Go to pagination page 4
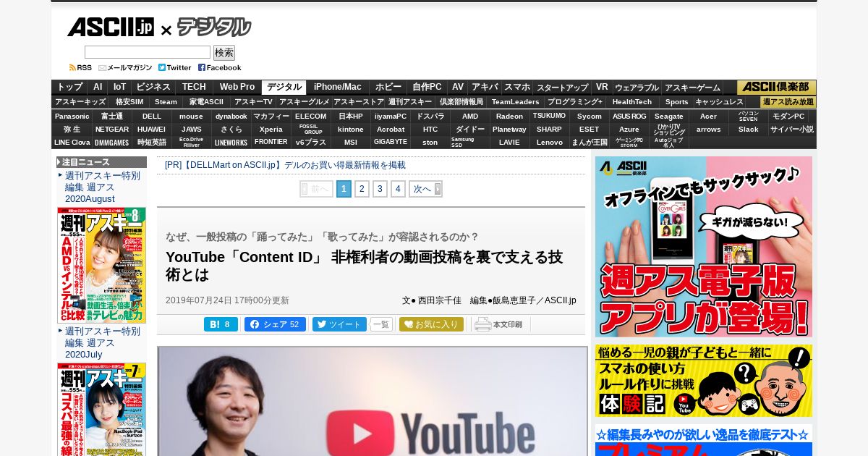Image resolution: width=868 pixels, height=456 pixels. (x=398, y=189)
